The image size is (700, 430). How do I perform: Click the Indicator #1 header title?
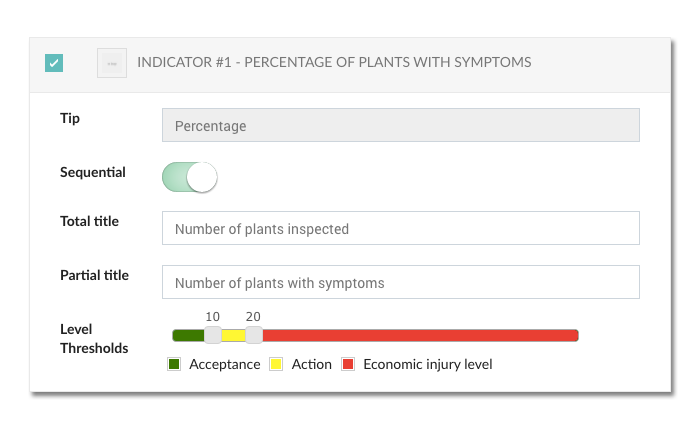(334, 62)
